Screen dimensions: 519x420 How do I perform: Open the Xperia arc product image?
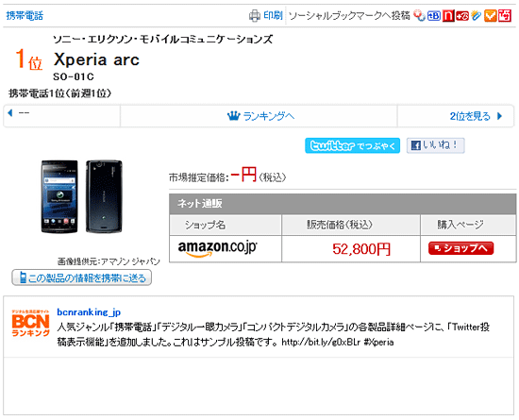point(82,196)
